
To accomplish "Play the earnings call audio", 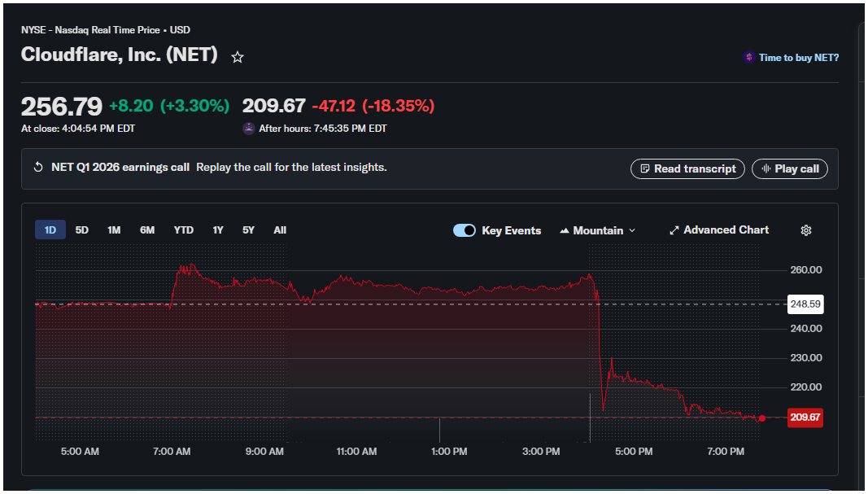I will click(790, 169).
